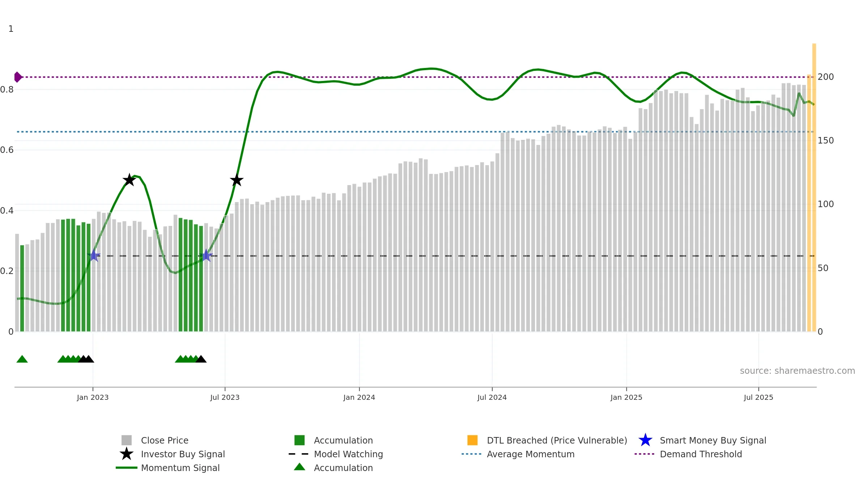Toggle the green triangle Accumulation legend entry

click(x=333, y=468)
